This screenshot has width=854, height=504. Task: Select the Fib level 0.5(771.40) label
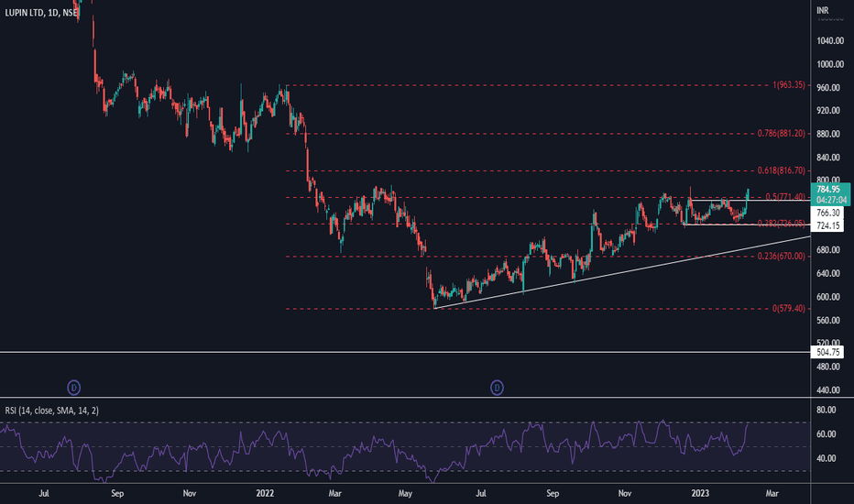(x=785, y=197)
